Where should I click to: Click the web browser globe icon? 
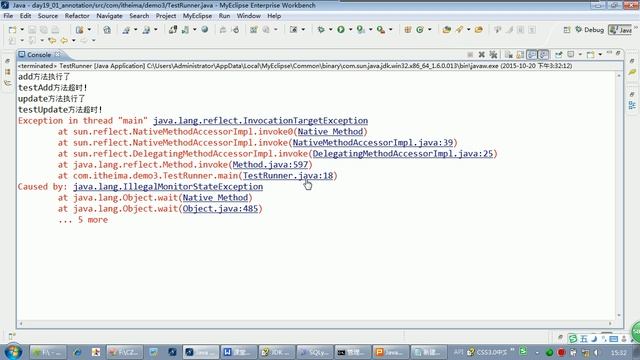pos(205,29)
